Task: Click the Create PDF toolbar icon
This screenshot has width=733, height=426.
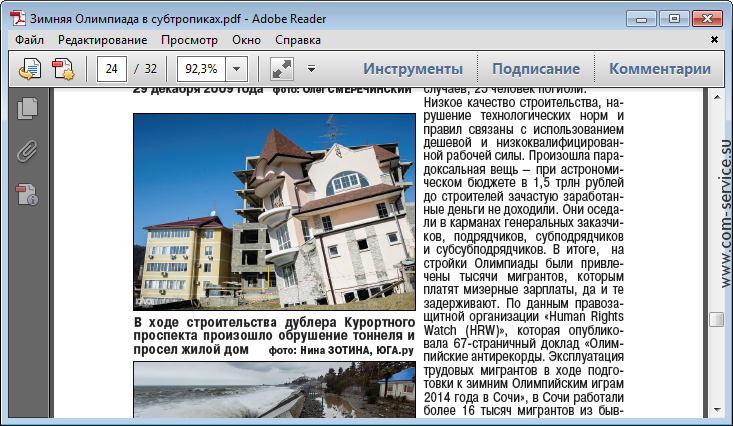Action: point(63,69)
